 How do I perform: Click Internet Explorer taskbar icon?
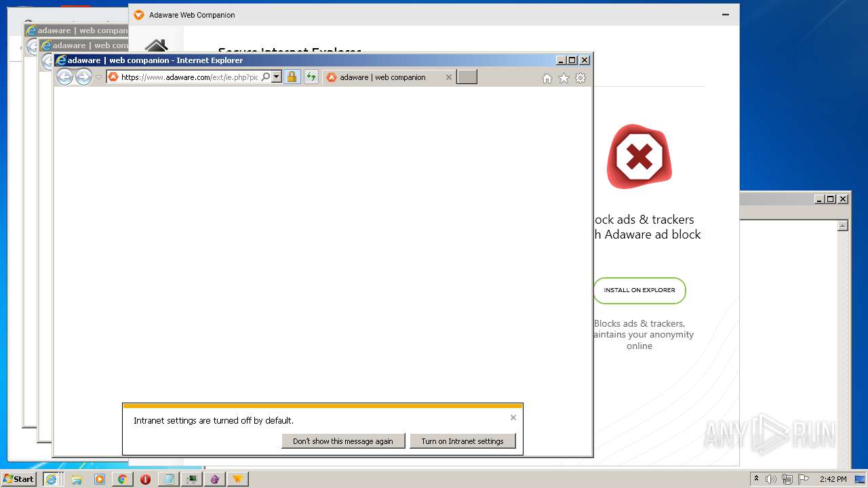point(51,479)
